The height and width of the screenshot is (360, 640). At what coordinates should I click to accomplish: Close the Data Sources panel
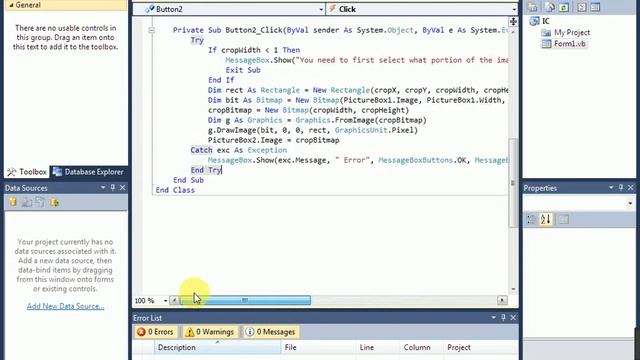(122, 188)
